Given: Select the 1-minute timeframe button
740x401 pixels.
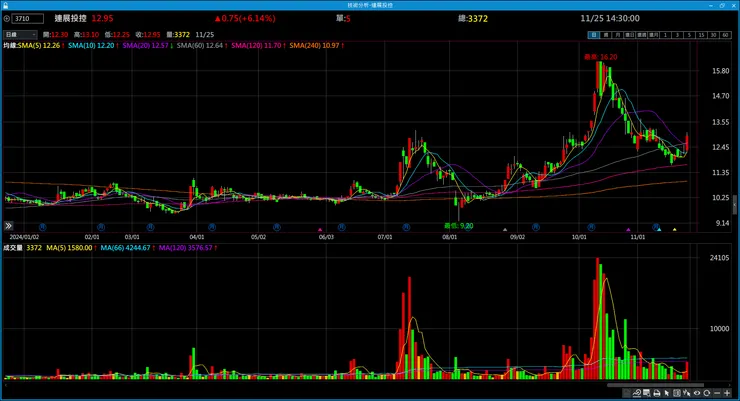Looking at the screenshot, I should (x=665, y=35).
